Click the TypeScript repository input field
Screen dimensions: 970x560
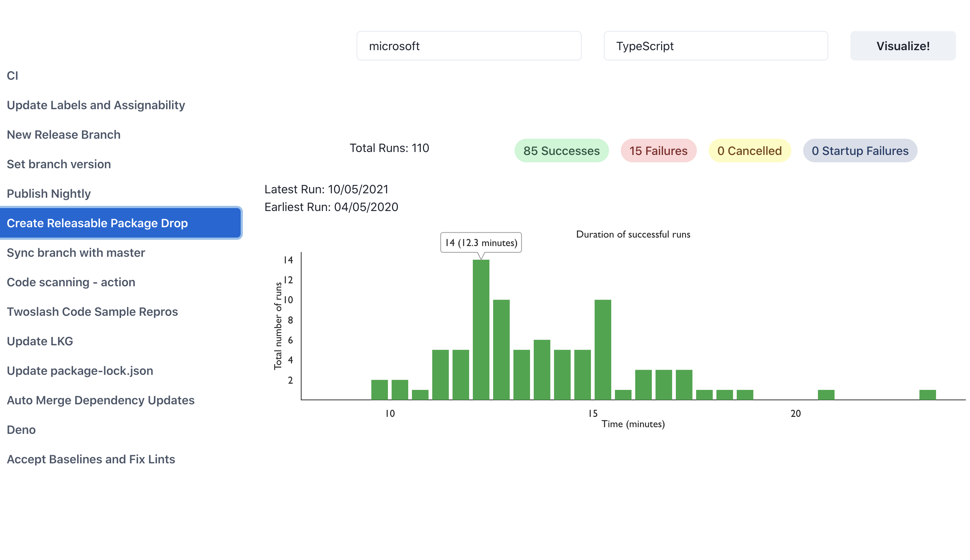click(x=715, y=46)
